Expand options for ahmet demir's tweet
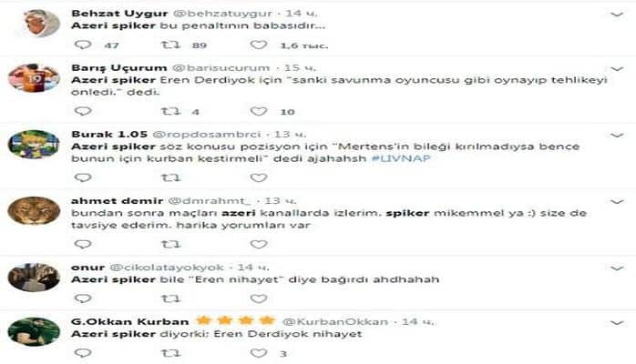636x364 pixels. (x=617, y=202)
